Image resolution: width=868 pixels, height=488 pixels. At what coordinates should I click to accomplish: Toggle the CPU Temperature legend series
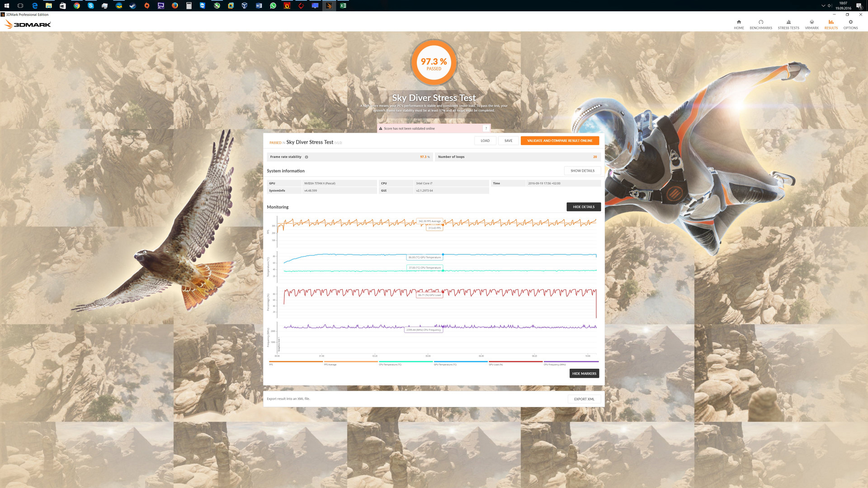click(406, 363)
